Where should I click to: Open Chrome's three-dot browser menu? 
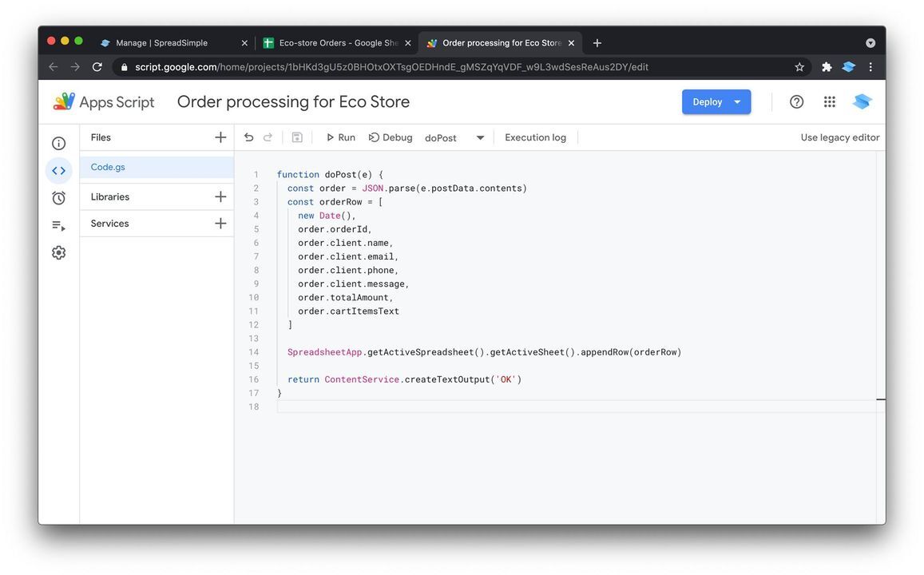(x=870, y=67)
